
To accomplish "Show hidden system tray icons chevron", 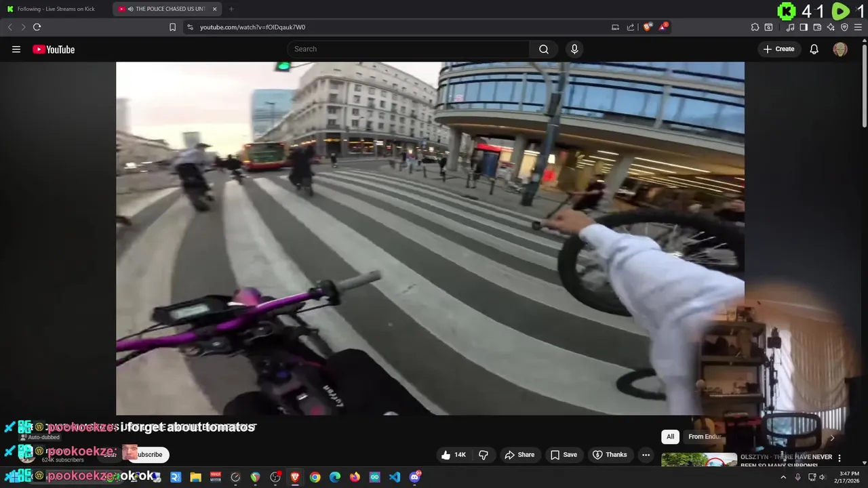I will tap(783, 477).
